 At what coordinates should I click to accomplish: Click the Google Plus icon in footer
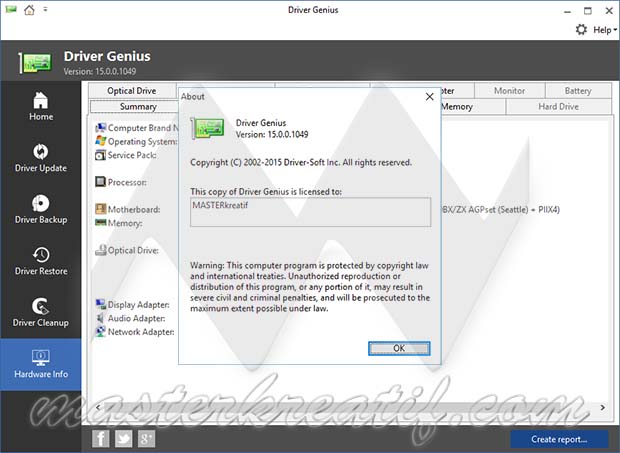146,439
